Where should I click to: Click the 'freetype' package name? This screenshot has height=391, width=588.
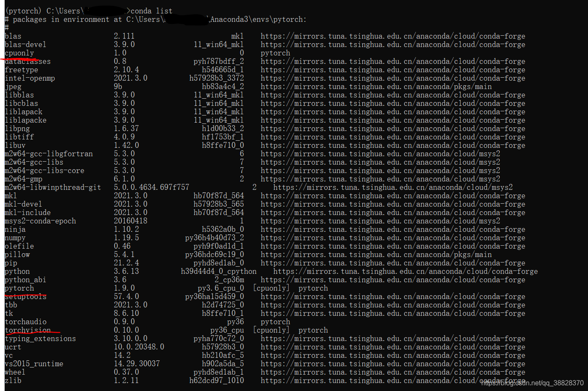tap(21, 70)
